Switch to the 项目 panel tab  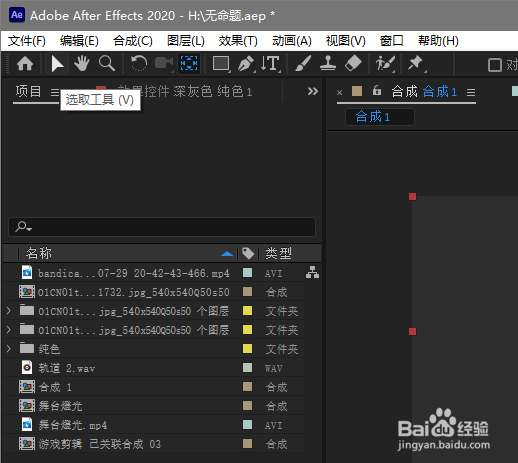28,91
